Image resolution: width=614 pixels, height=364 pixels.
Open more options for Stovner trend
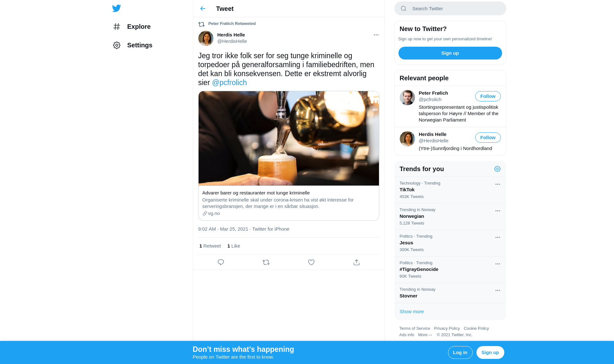pyautogui.click(x=498, y=290)
